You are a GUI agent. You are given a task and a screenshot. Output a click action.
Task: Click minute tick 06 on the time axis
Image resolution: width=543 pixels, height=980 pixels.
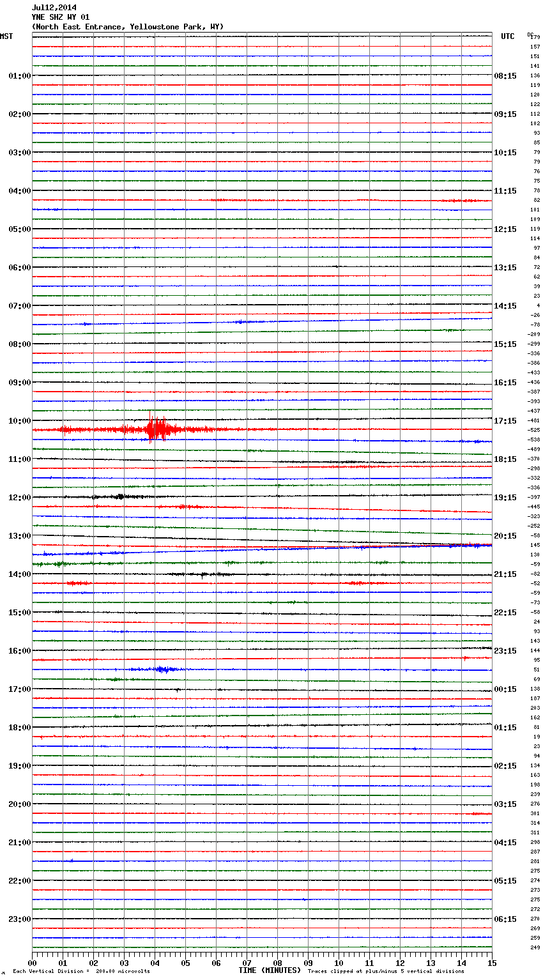pos(216,963)
